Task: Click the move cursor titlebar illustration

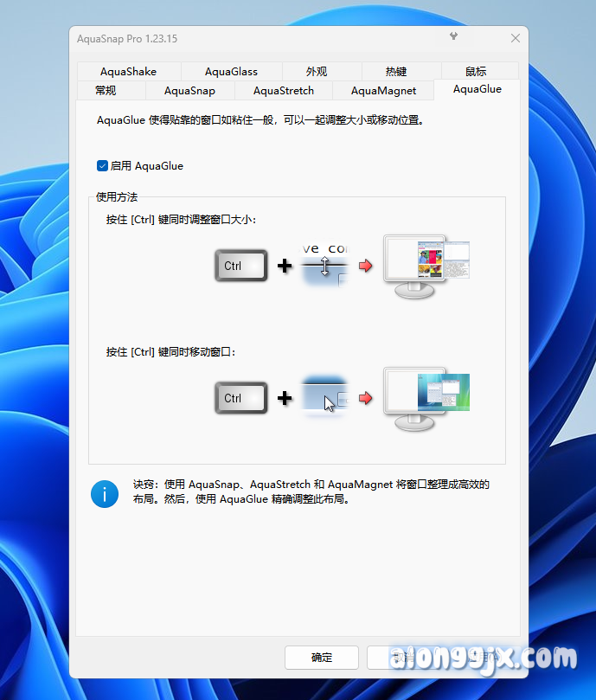Action: (x=325, y=398)
